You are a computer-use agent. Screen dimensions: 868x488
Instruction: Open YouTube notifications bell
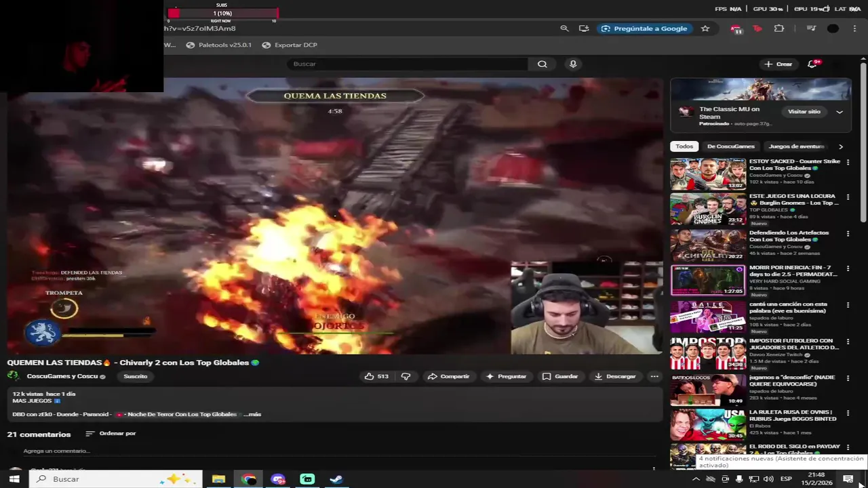coord(812,64)
